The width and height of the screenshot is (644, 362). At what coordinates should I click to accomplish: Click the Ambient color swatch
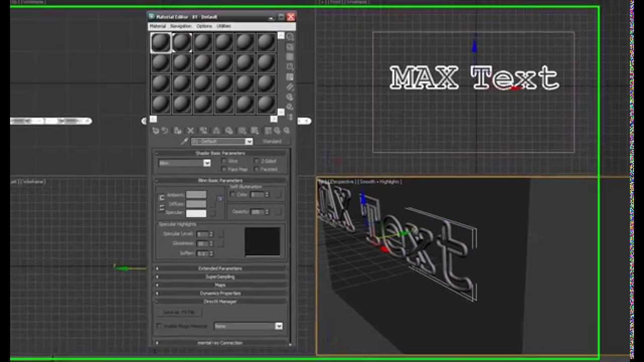click(x=196, y=195)
